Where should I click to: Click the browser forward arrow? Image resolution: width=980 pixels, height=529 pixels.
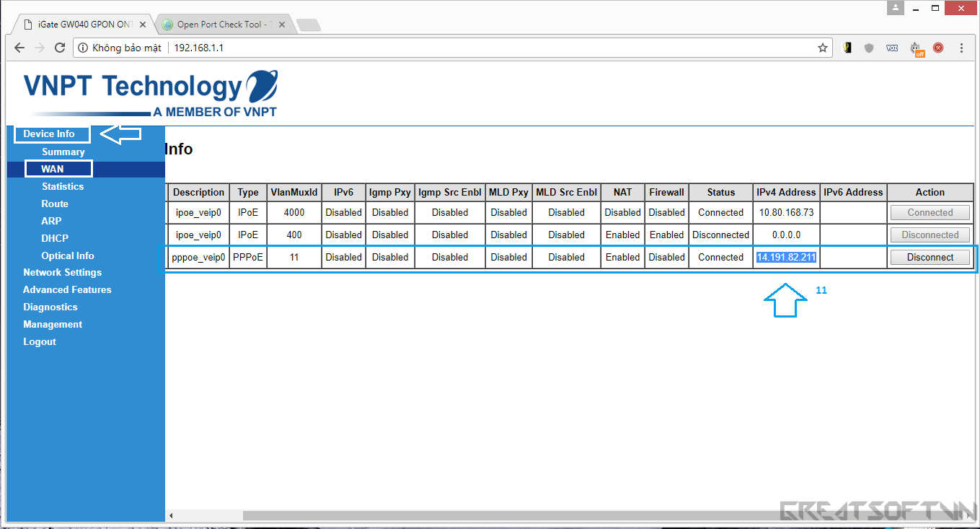click(x=40, y=48)
